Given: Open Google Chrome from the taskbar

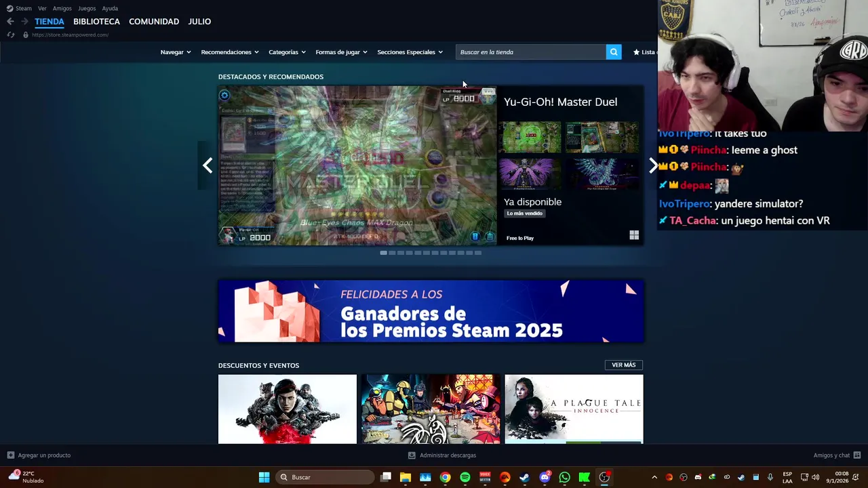Looking at the screenshot, I should (x=445, y=477).
